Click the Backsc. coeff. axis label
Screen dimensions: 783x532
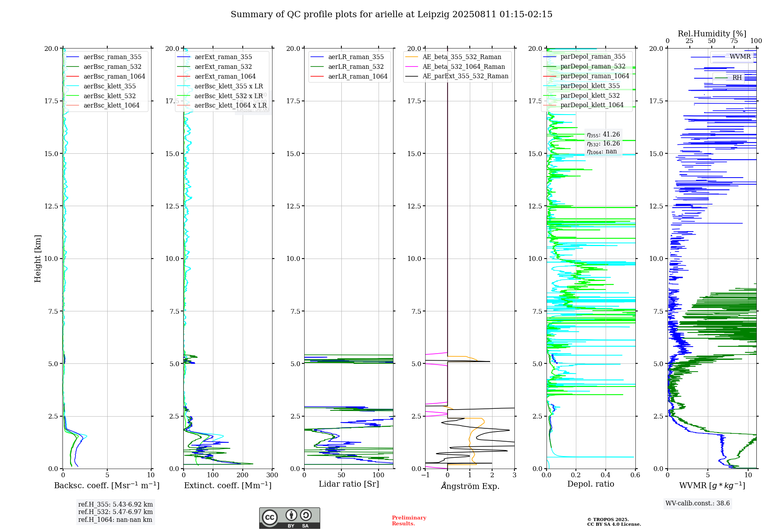(x=107, y=485)
